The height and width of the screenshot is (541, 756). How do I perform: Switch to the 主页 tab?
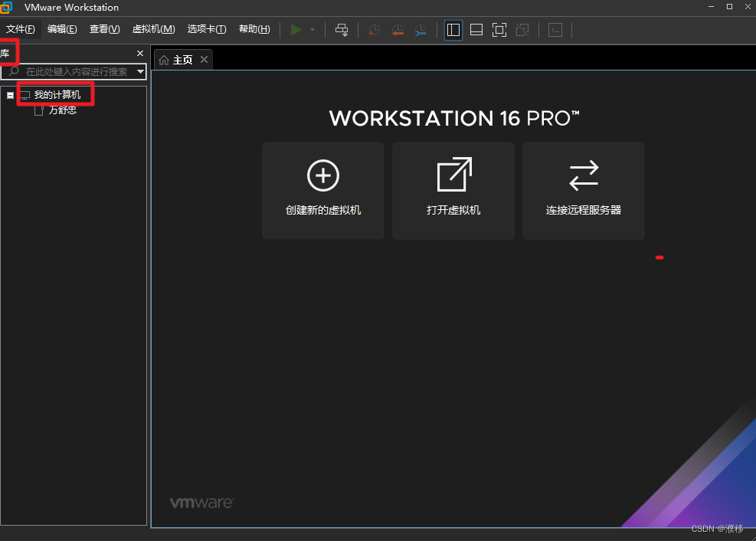pyautogui.click(x=183, y=60)
